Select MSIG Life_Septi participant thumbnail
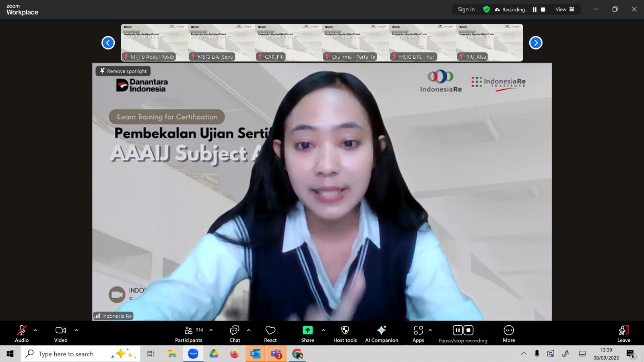Image resolution: width=644 pixels, height=362 pixels. 221,43
